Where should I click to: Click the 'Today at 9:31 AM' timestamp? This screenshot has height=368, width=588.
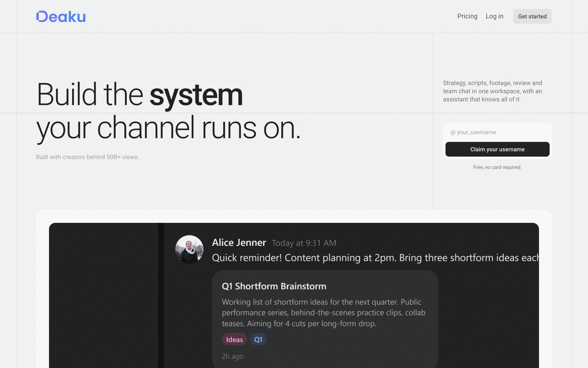point(304,243)
